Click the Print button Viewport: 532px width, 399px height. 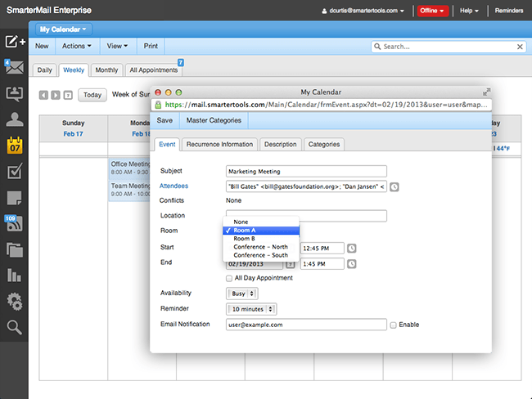[x=151, y=46]
